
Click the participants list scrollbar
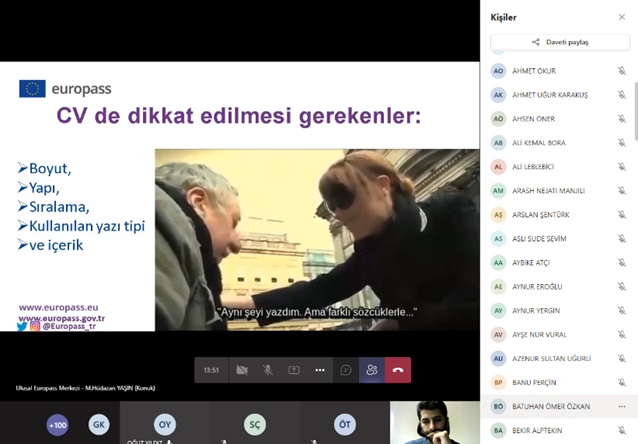[636, 111]
